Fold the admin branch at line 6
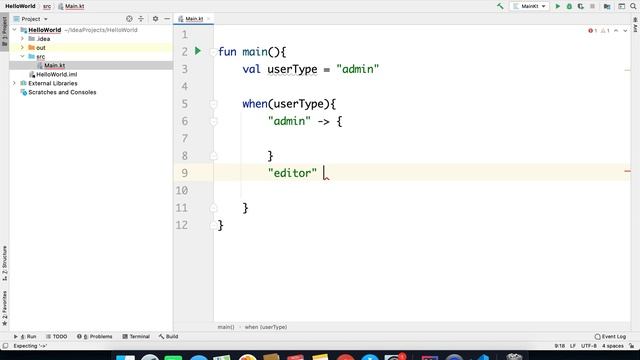 tap(213, 121)
